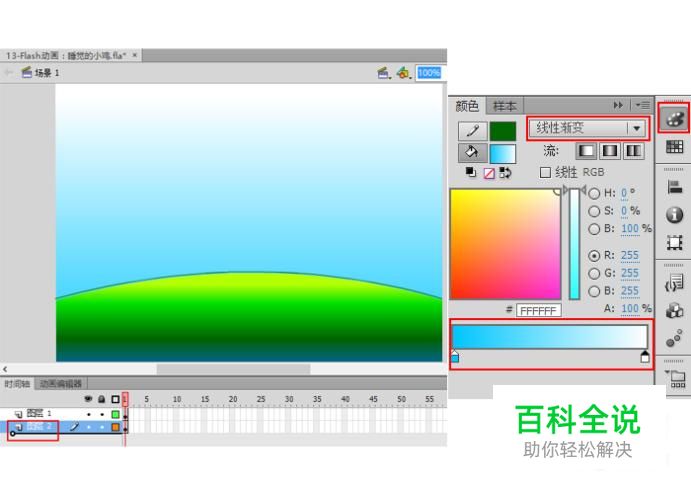Toggle lock dot for 图层 1
Screen dimensions: 691x494
[x=102, y=414]
